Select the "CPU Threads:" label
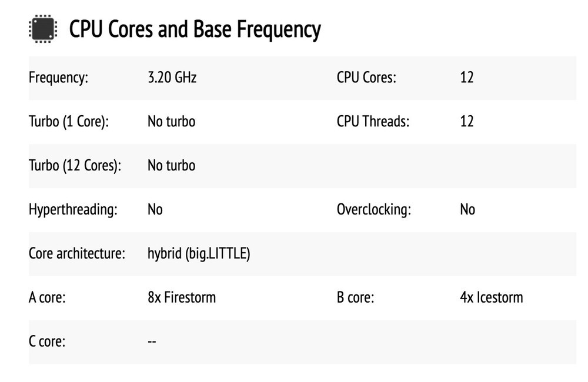The height and width of the screenshot is (382, 588). click(x=373, y=122)
